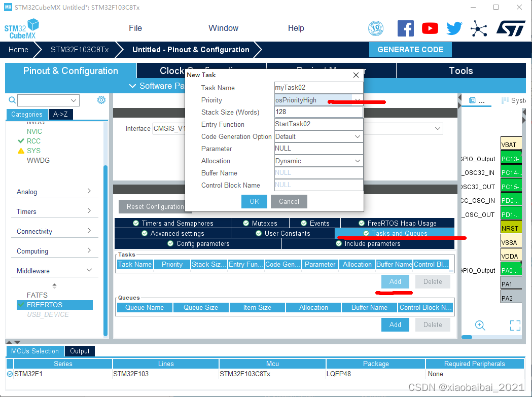Switch to the Output tab
Screen dimensions: 532x397
click(80, 351)
